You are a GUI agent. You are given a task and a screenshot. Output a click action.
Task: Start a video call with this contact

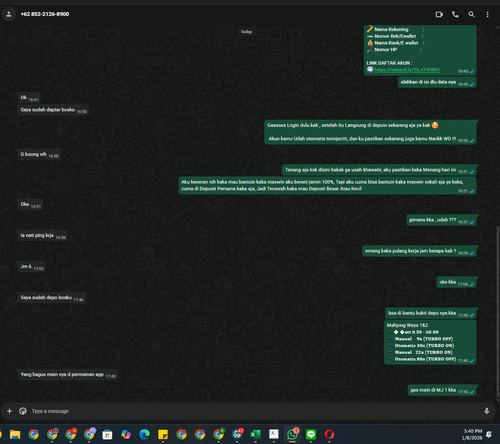(439, 14)
